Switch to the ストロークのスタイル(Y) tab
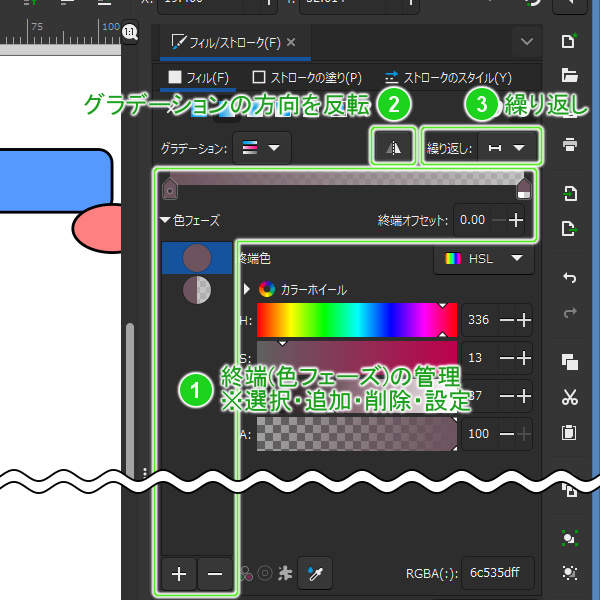 (x=448, y=78)
